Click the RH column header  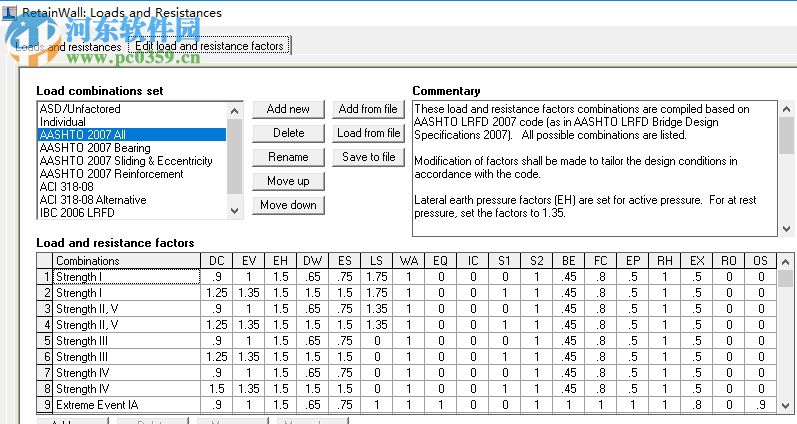(x=665, y=261)
